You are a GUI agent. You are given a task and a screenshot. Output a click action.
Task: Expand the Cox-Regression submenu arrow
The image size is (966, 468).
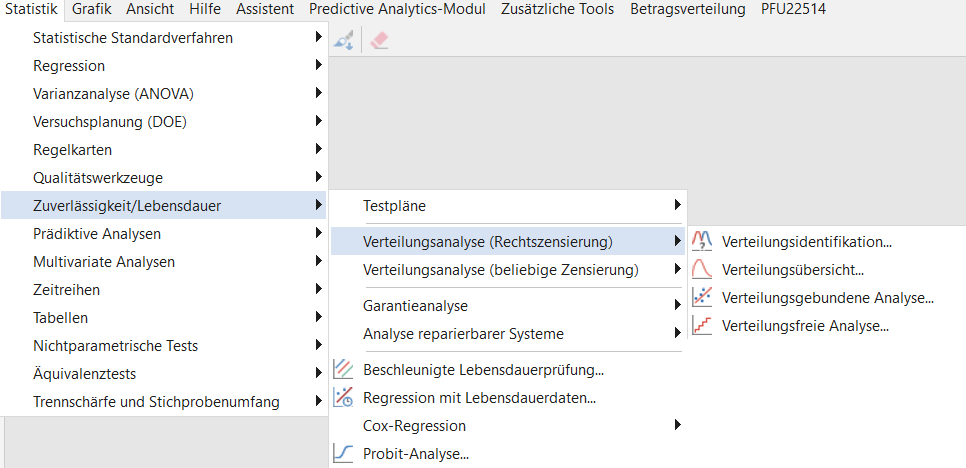(678, 425)
